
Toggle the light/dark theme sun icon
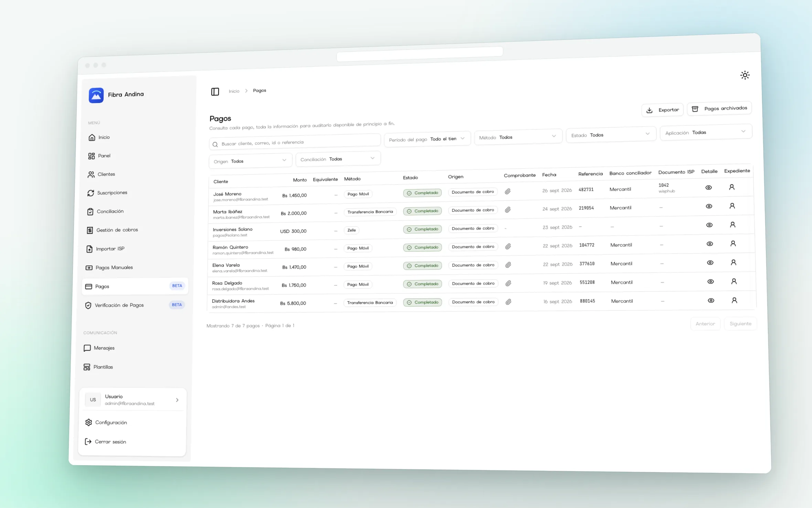coord(745,75)
